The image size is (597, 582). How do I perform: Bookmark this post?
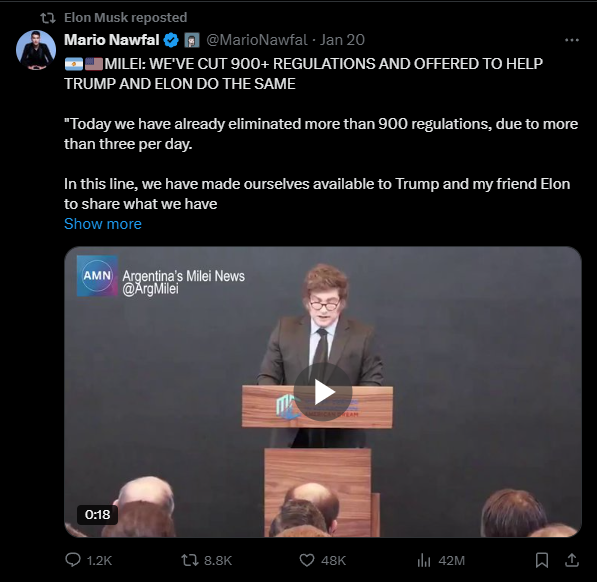(541, 560)
